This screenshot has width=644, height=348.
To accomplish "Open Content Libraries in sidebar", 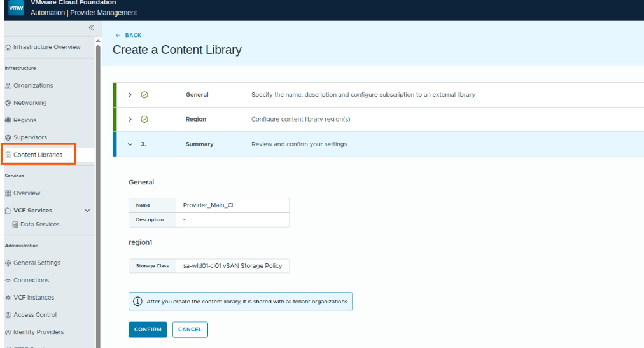I will (38, 155).
